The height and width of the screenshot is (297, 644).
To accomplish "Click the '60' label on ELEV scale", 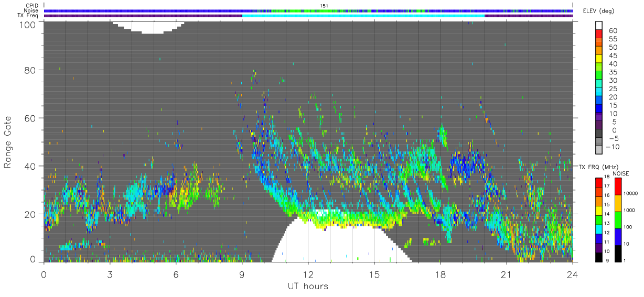I will tap(612, 31).
